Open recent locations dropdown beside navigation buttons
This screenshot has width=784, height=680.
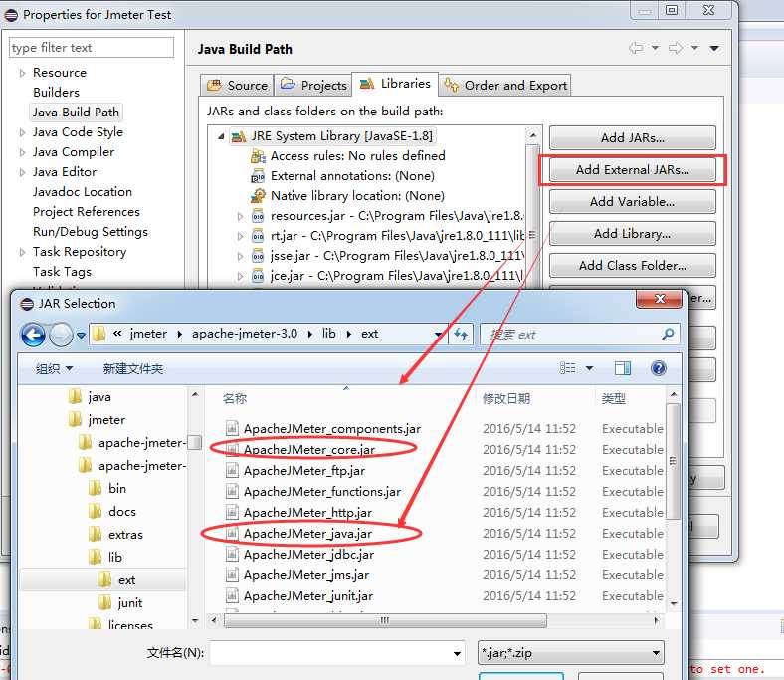pos(81,335)
